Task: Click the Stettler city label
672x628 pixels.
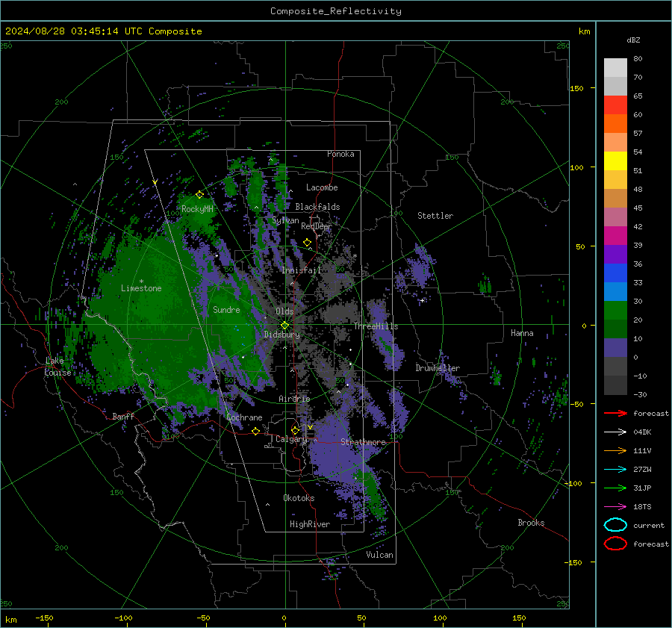Action: [435, 216]
